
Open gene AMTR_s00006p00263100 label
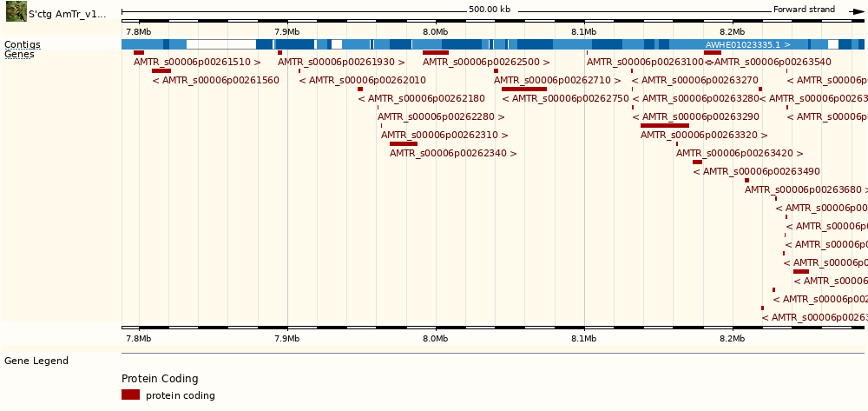pos(646,62)
